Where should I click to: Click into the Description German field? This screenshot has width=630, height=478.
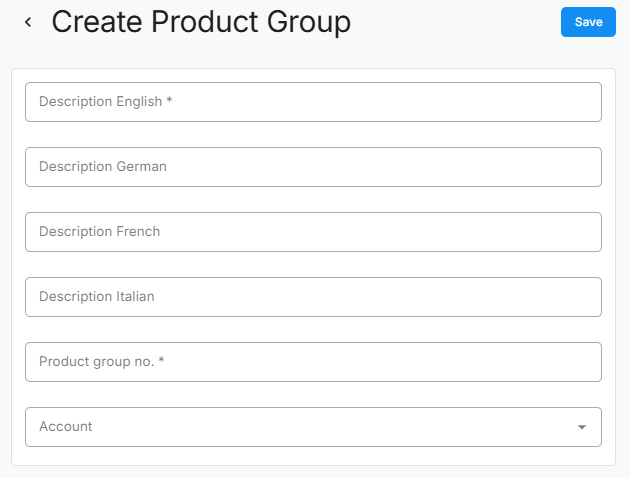[x=313, y=167]
